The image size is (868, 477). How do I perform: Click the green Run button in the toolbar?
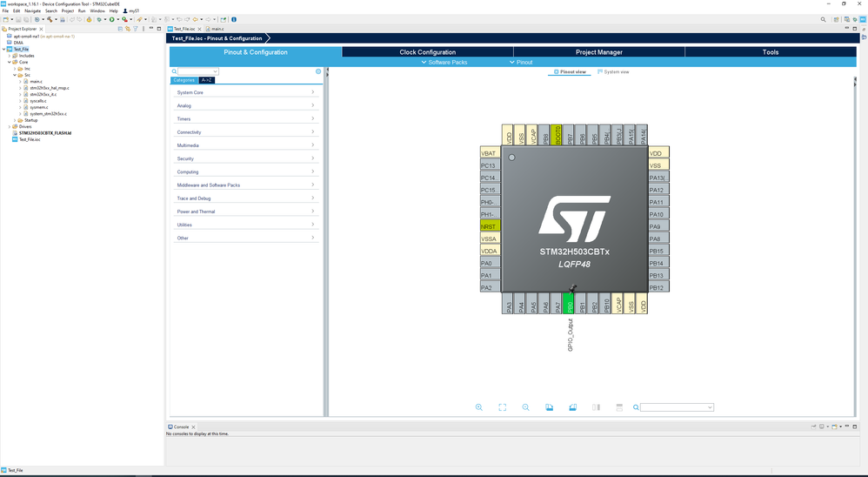pos(112,19)
